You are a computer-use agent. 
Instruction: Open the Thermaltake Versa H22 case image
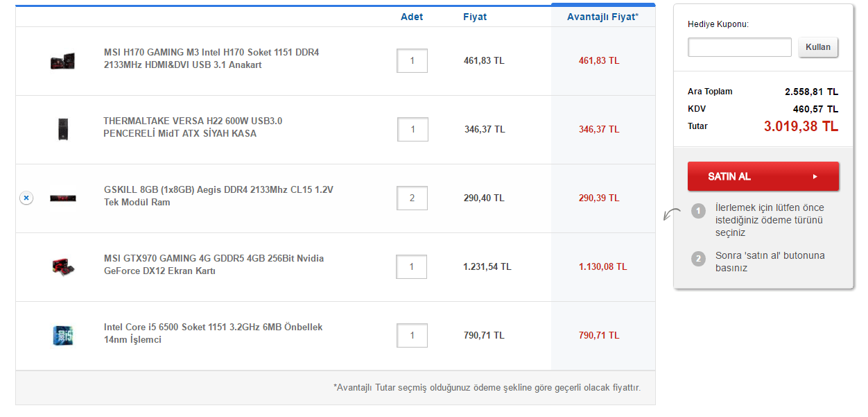62,129
